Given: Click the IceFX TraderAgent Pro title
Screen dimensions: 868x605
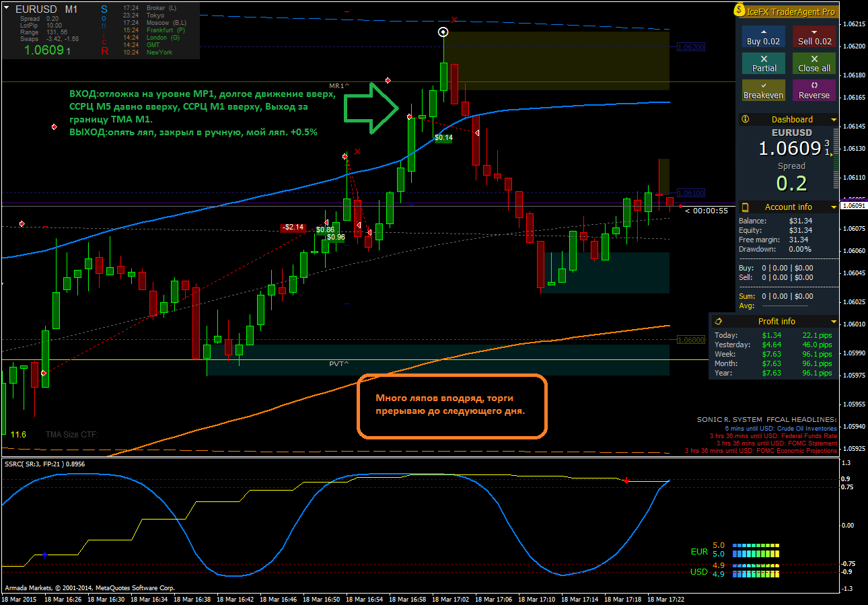Looking at the screenshot, I should click(791, 11).
